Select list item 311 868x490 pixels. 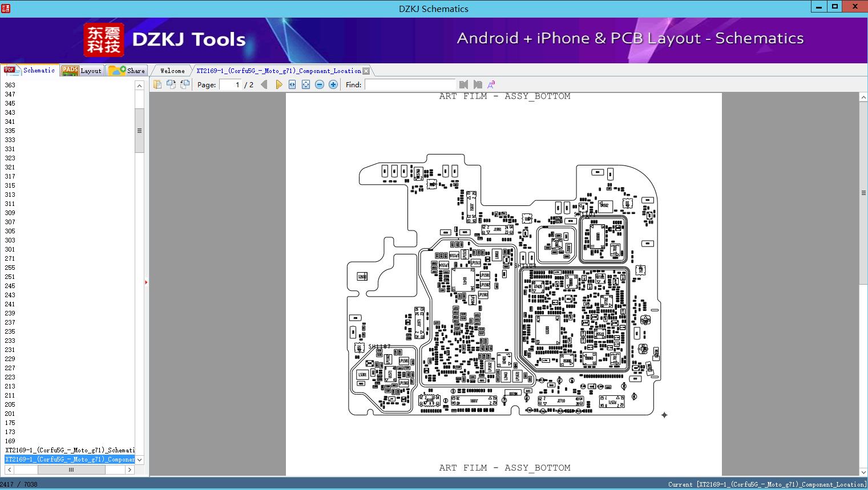coord(10,204)
